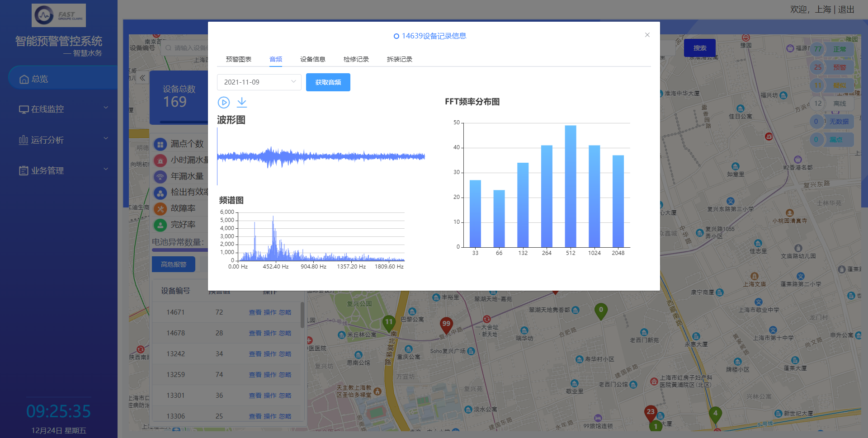Download the audio file
The width and height of the screenshot is (868, 438).
coord(242,103)
